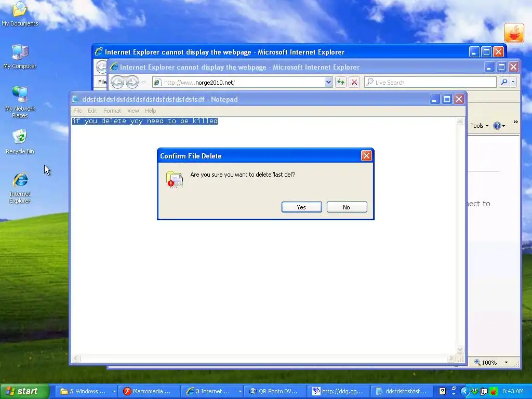The image size is (532, 399).
Task: Open Notepad's View menu
Action: pos(133,111)
